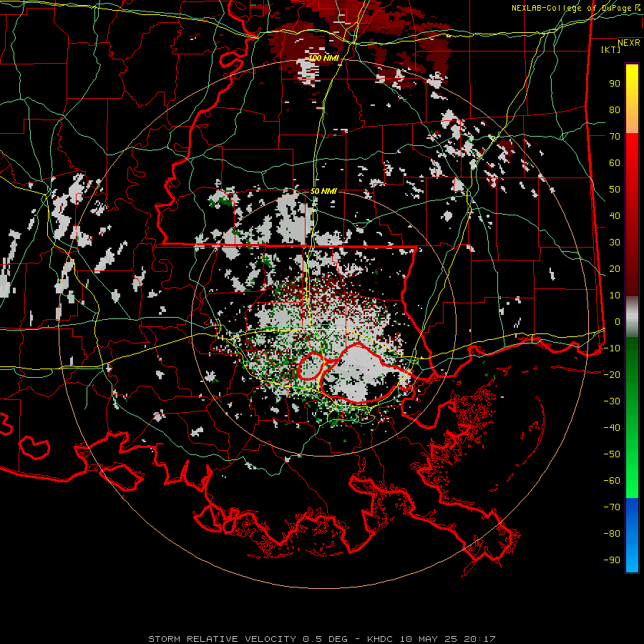Image resolution: width=644 pixels, height=644 pixels.
Task: Click the 10 value on the velocity scale
Action: 615,296
